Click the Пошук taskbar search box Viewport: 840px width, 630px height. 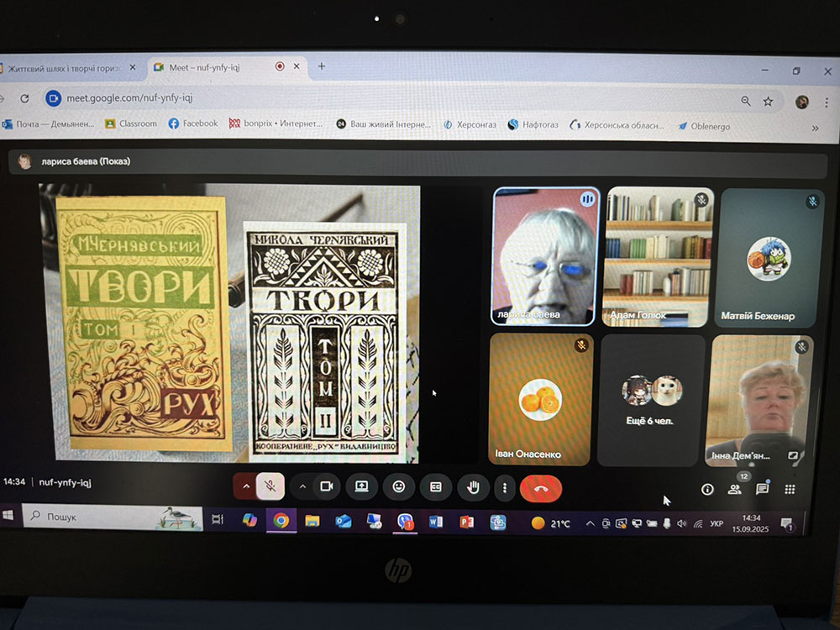[113, 517]
